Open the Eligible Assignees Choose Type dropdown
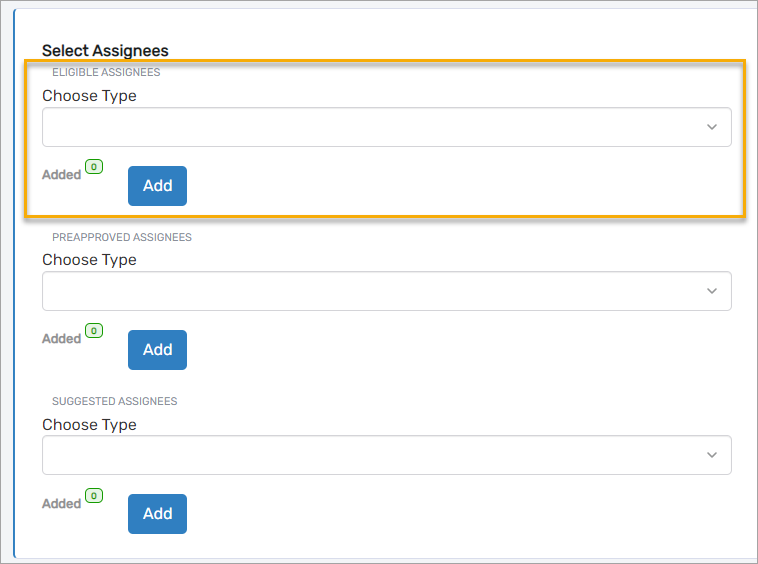The height and width of the screenshot is (564, 758). pos(386,127)
